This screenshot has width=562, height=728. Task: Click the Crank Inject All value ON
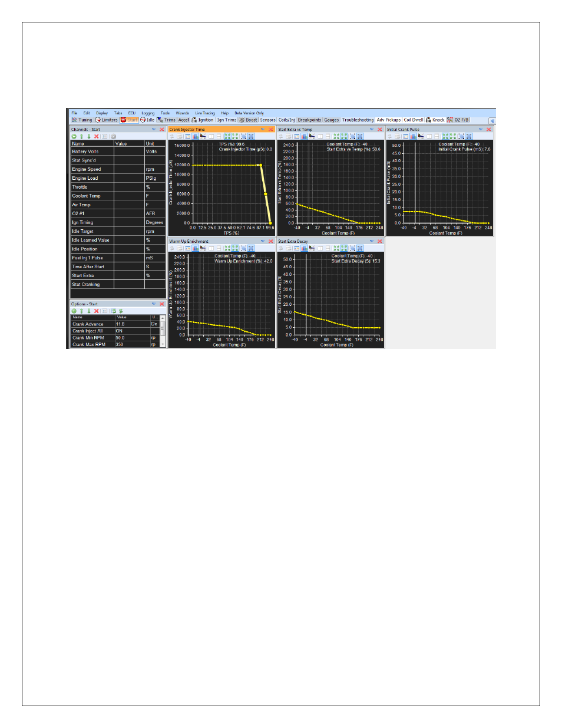(x=119, y=331)
